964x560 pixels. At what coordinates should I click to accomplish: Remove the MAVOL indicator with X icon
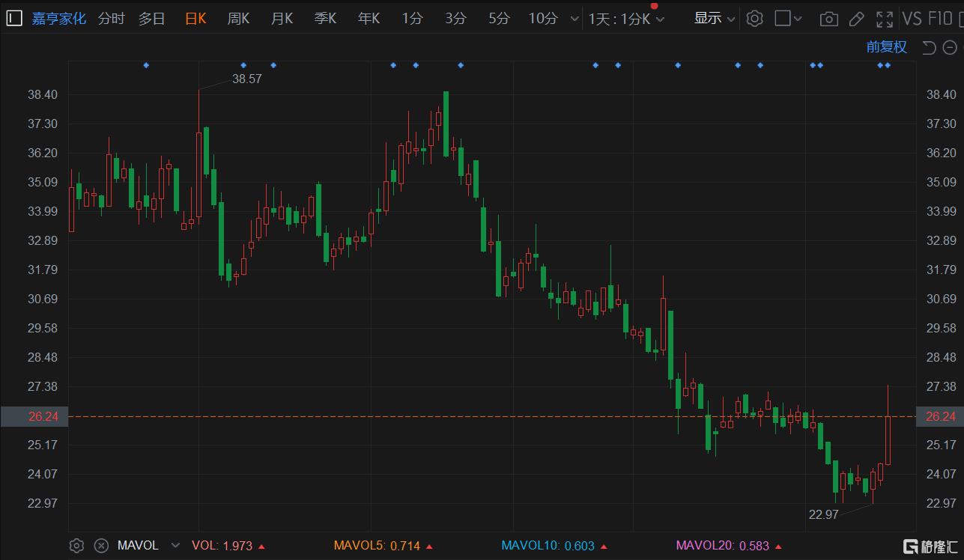pos(101,546)
